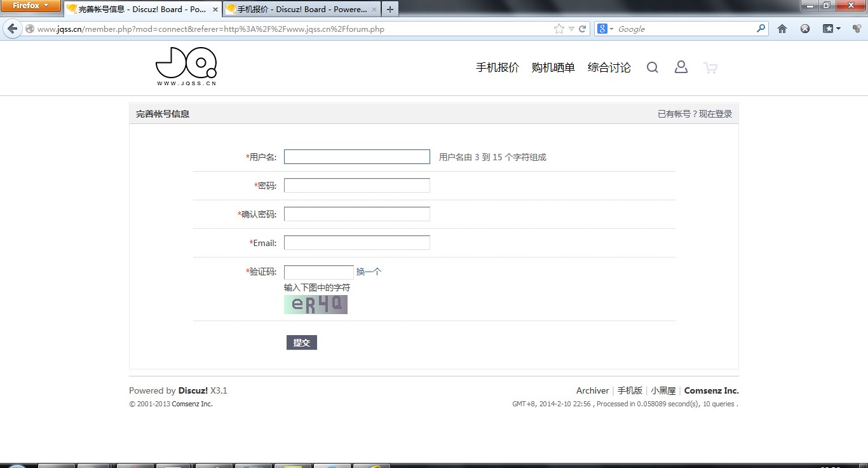
Task: Open the Firefox application menu
Action: pyautogui.click(x=31, y=6)
